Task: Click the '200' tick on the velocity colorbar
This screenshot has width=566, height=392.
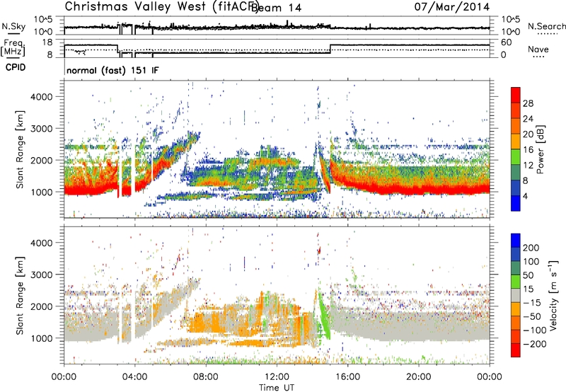Action: click(531, 248)
